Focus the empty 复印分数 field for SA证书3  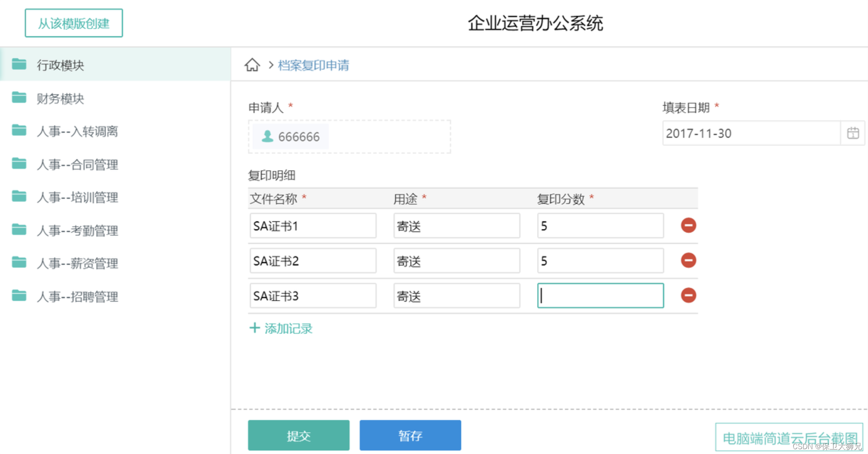pos(600,296)
